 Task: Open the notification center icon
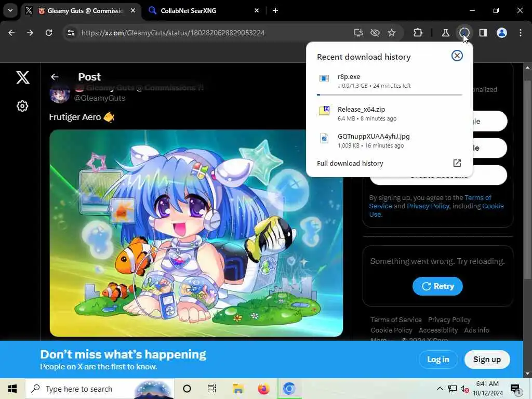tap(515, 389)
